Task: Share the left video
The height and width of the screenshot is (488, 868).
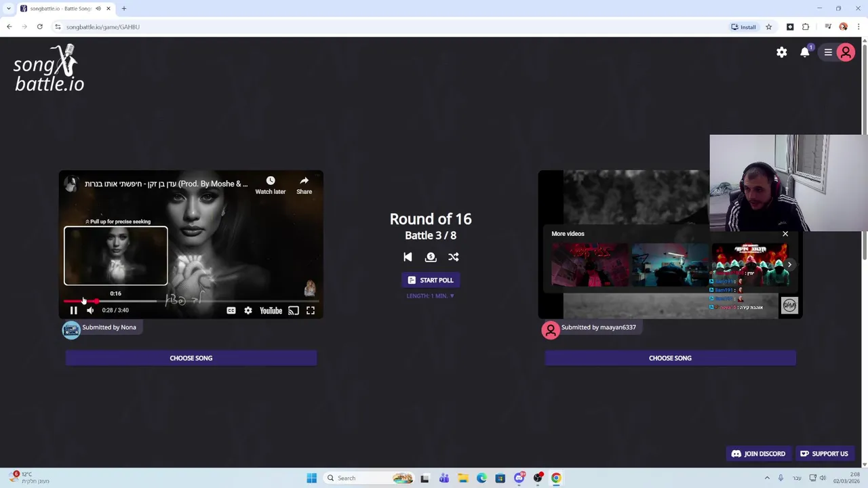Action: [x=304, y=184]
